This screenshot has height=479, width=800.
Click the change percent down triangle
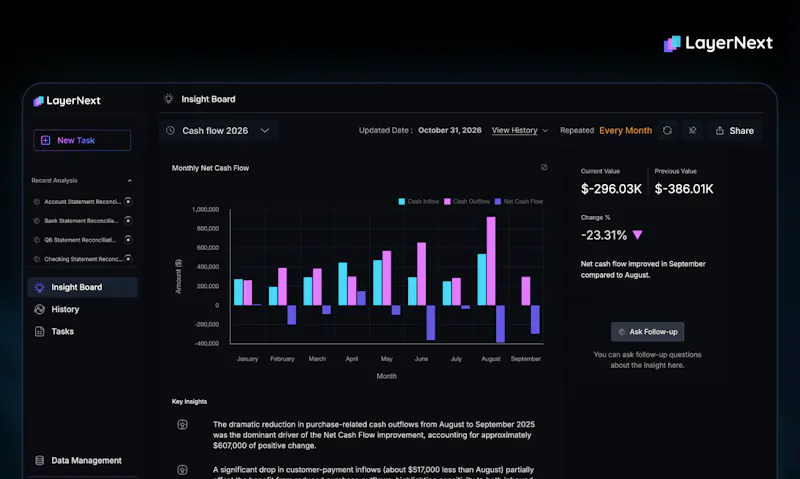pyautogui.click(x=637, y=235)
